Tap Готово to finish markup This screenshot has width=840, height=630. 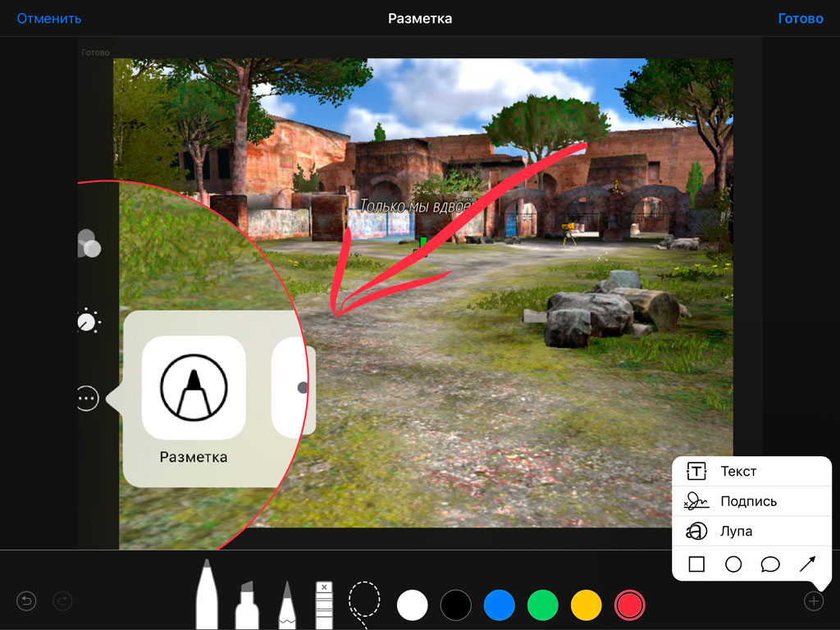800,18
